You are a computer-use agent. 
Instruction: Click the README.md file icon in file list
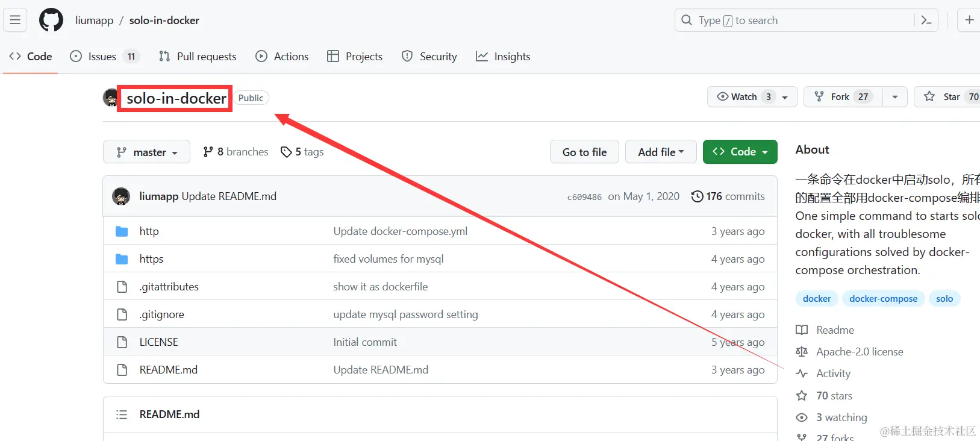(x=122, y=370)
